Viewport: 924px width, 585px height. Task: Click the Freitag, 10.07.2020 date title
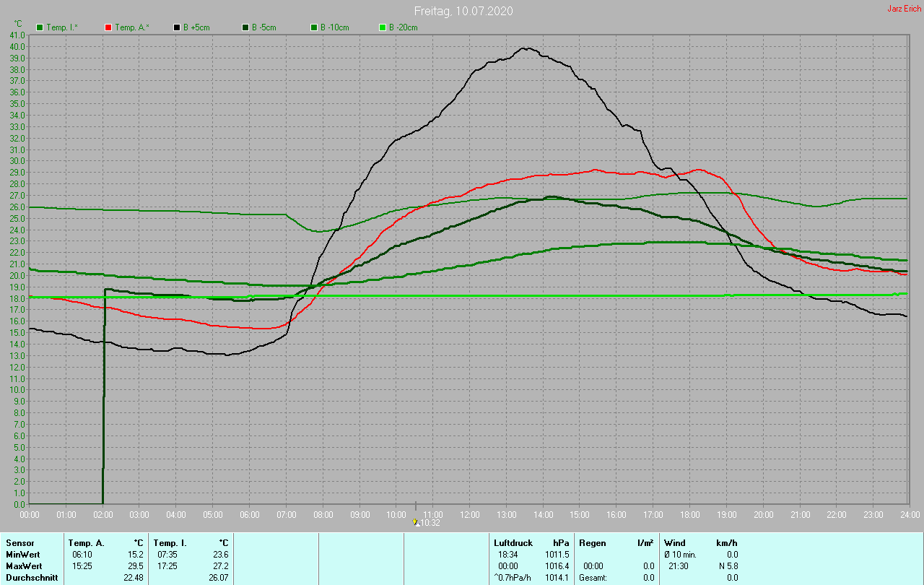[463, 12]
